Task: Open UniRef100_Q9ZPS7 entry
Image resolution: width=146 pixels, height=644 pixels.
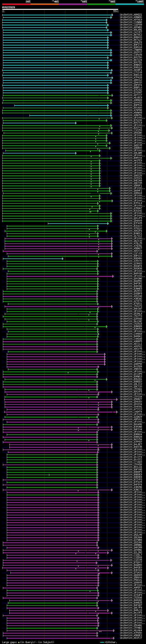Action: [x=131, y=52]
